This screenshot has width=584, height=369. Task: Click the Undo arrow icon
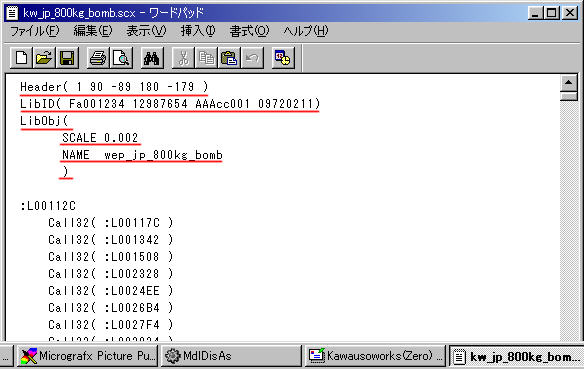coord(252,58)
